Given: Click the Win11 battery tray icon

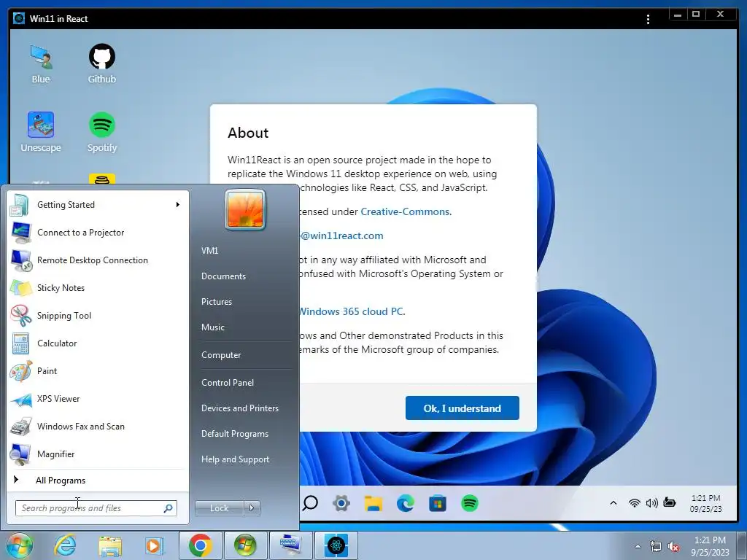Looking at the screenshot, I should pos(670,502).
